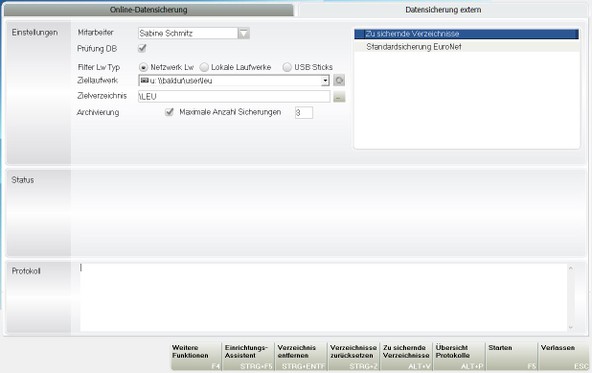Image resolution: width=592 pixels, height=373 pixels.
Task: Click the Verzeichnis entfernen button
Action: point(301,356)
